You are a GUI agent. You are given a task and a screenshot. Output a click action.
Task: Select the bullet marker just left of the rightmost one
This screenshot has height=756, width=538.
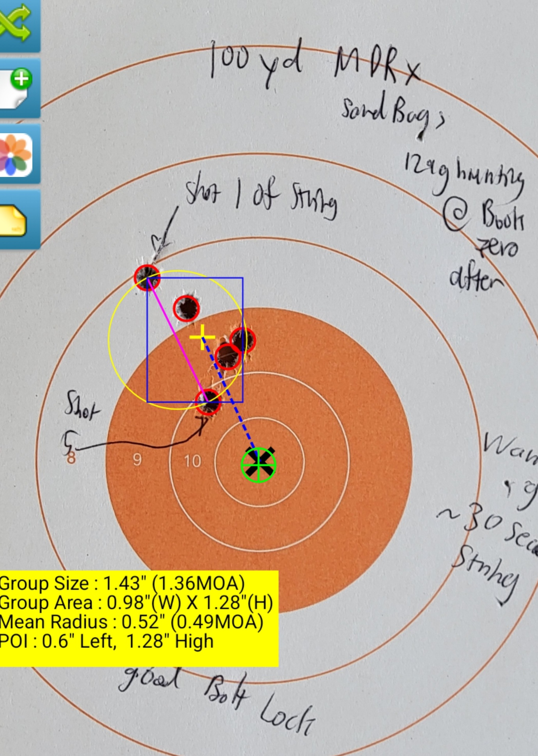(x=228, y=356)
